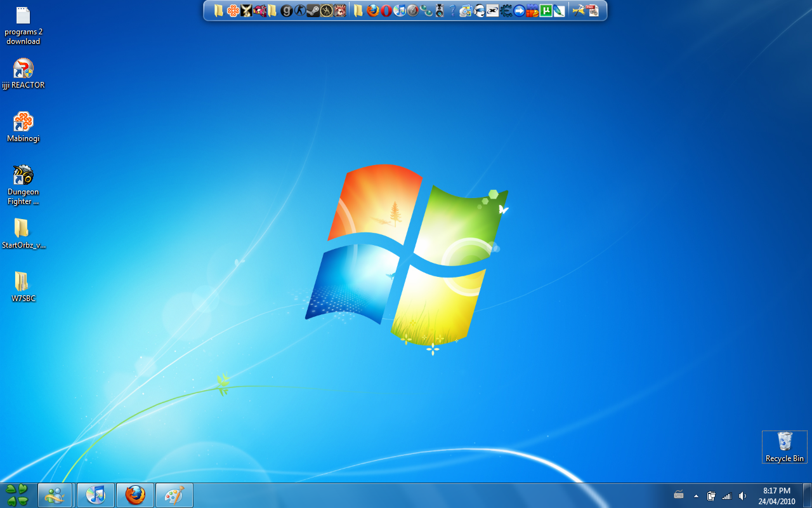Open Firefox from the top dock
This screenshot has height=508, width=812.
pos(372,11)
